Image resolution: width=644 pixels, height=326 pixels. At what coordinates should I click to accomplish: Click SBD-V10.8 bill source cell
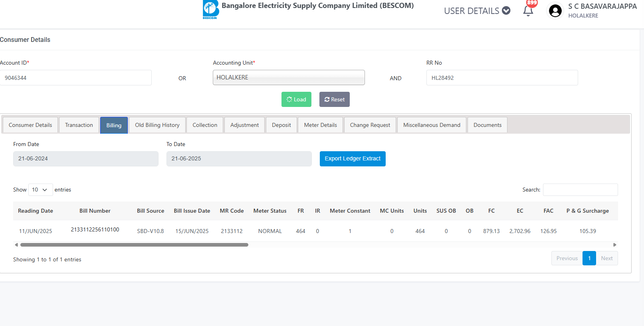point(151,231)
